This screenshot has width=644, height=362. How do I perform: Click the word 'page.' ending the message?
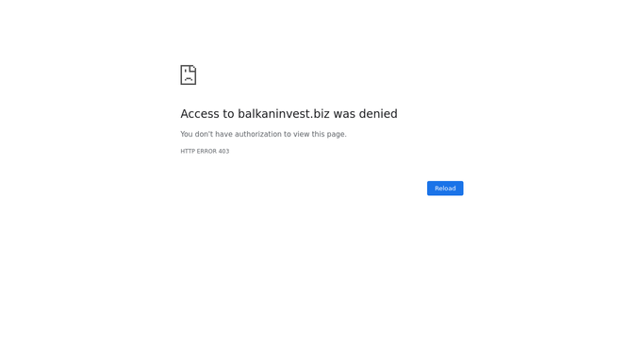(x=337, y=134)
